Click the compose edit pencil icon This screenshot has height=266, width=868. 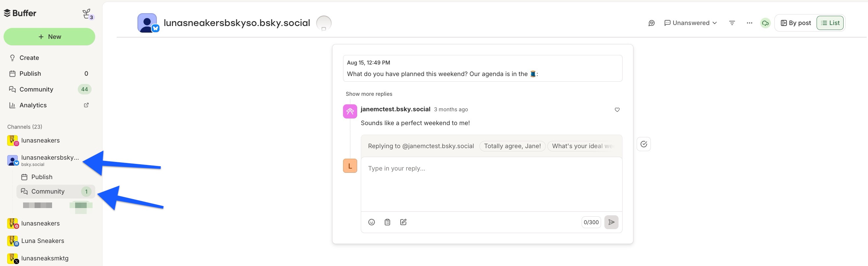(403, 222)
